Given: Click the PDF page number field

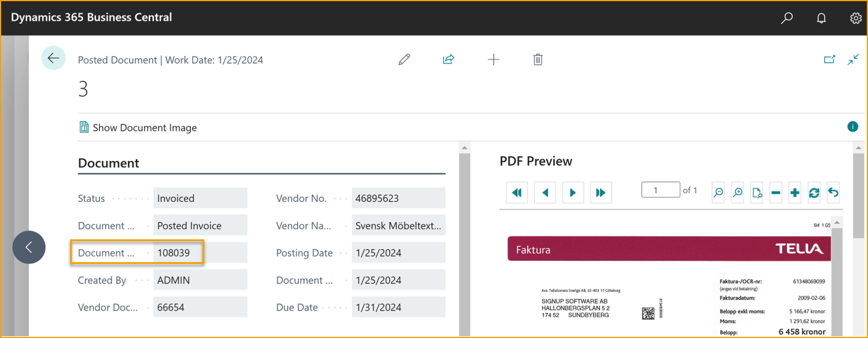Looking at the screenshot, I should click(660, 190).
